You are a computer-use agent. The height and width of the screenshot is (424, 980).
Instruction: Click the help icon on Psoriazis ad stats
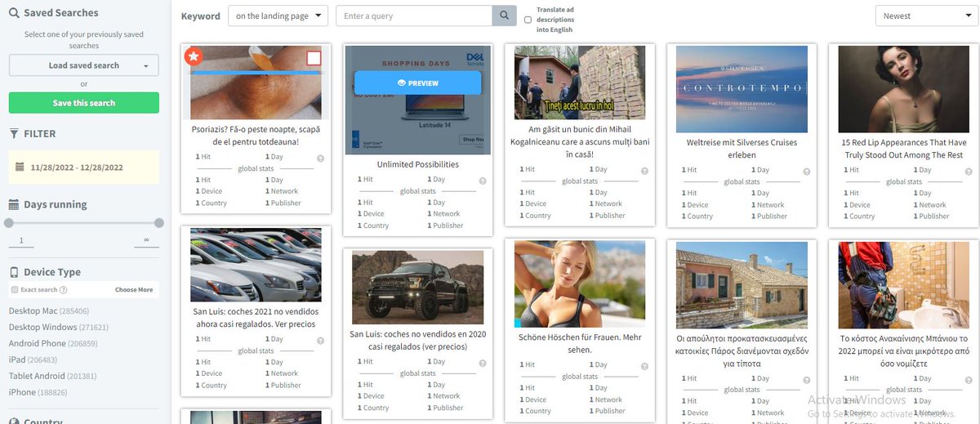tap(321, 158)
